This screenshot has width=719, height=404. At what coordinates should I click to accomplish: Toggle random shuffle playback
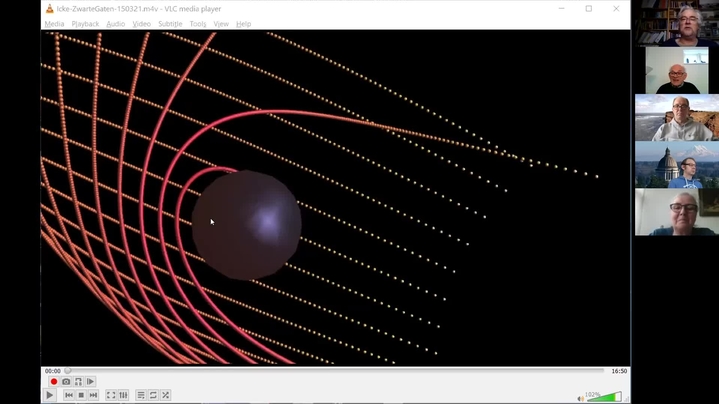[165, 396]
